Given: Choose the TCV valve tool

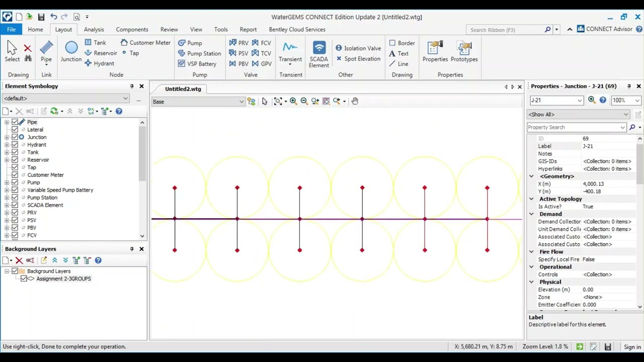Looking at the screenshot, I should tap(261, 53).
